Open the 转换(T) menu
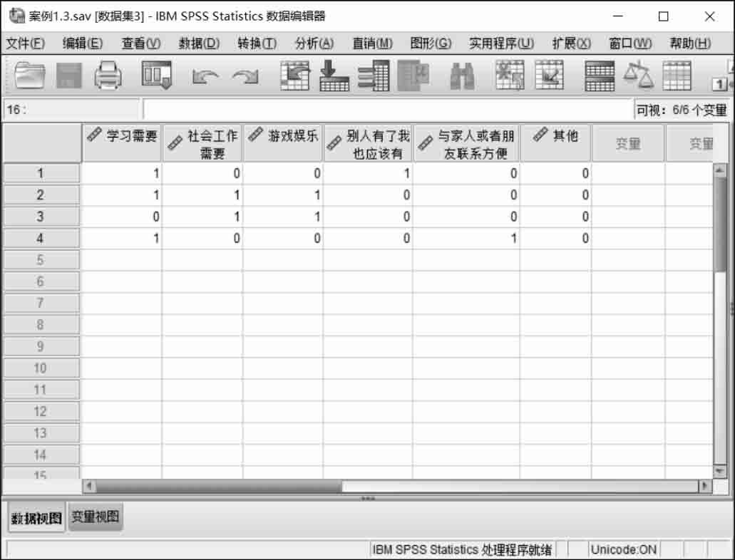Screen dimensions: 735x560 point(257,43)
